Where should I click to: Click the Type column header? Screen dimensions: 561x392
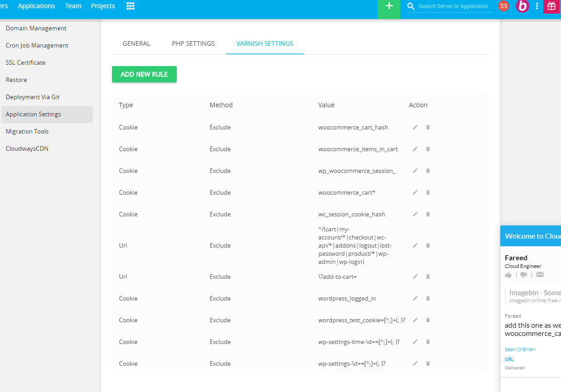[126, 105]
